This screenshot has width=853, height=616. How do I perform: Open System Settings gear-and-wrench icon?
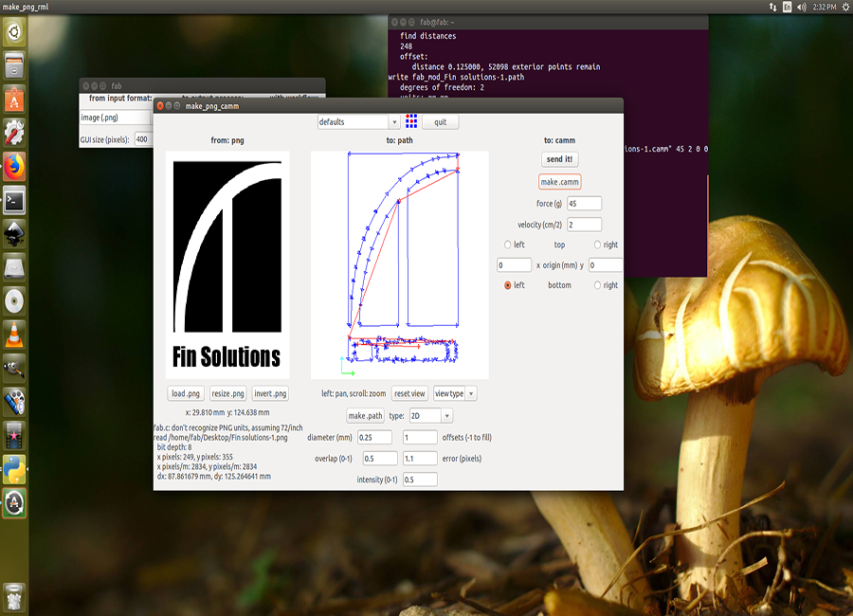point(14,133)
